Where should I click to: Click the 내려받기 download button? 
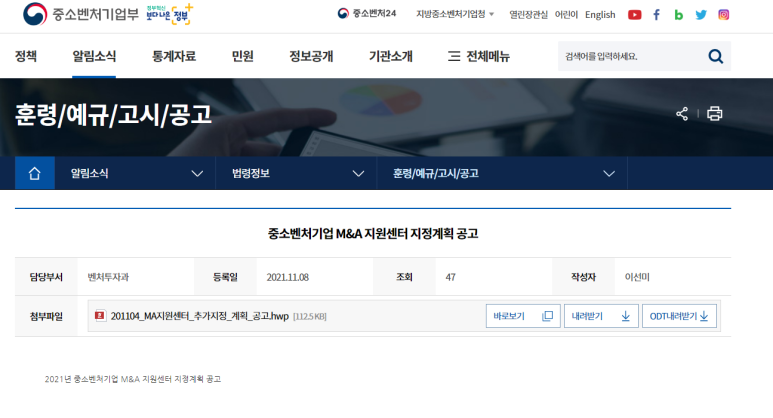tap(601, 316)
